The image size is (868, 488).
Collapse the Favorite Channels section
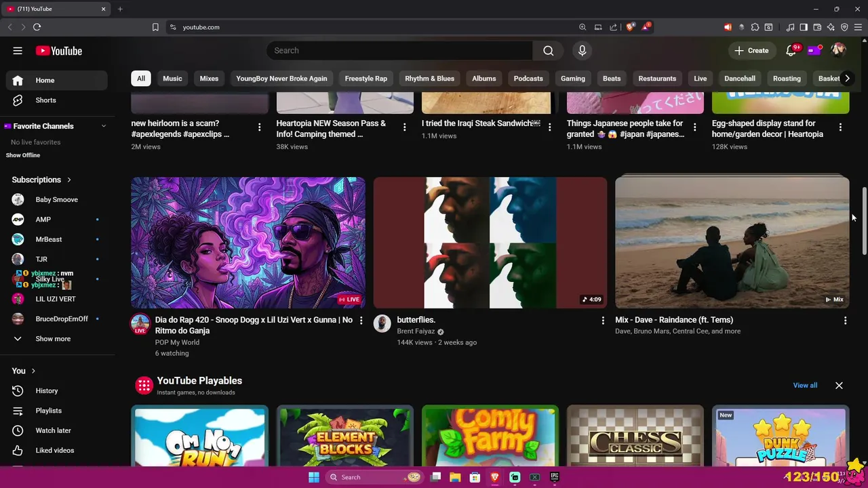(104, 126)
